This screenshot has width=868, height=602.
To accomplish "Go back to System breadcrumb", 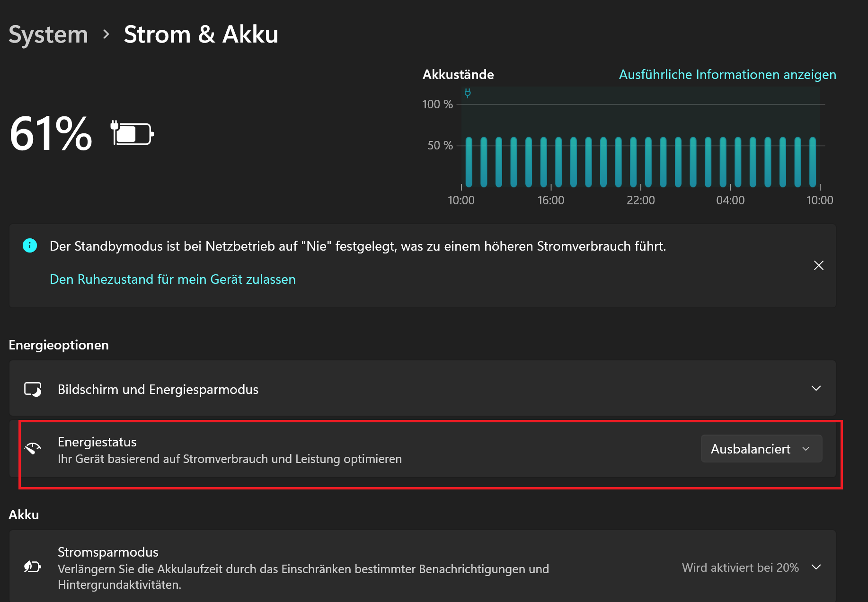I will (48, 35).
